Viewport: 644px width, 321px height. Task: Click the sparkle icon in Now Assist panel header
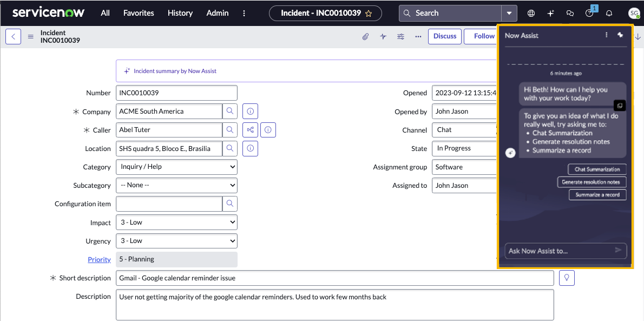[x=620, y=35]
